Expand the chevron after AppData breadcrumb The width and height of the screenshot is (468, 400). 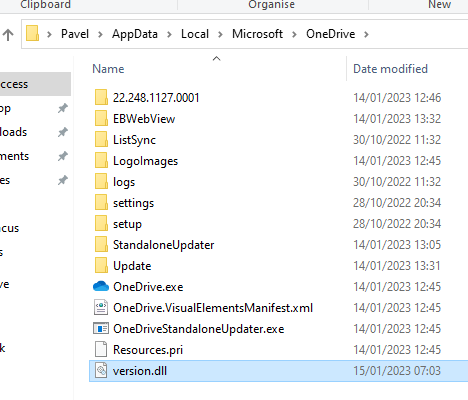point(169,34)
